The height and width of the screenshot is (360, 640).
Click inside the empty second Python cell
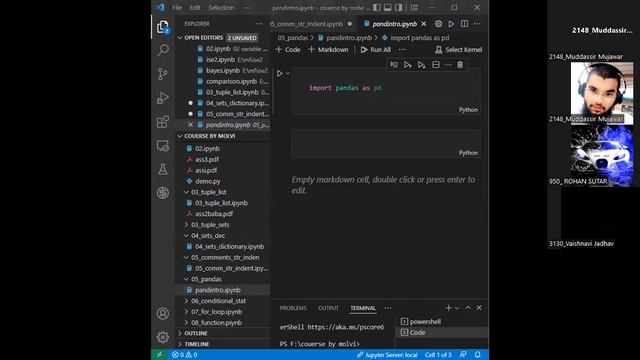(x=386, y=143)
